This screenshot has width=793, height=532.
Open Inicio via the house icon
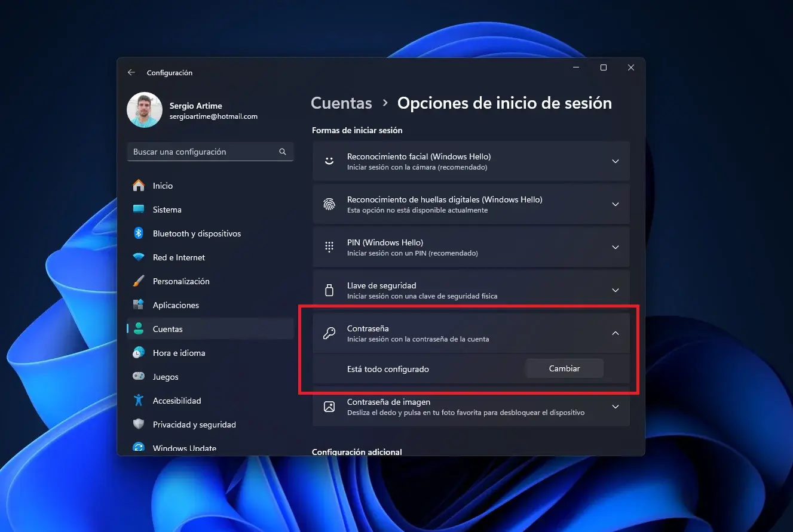pos(139,186)
